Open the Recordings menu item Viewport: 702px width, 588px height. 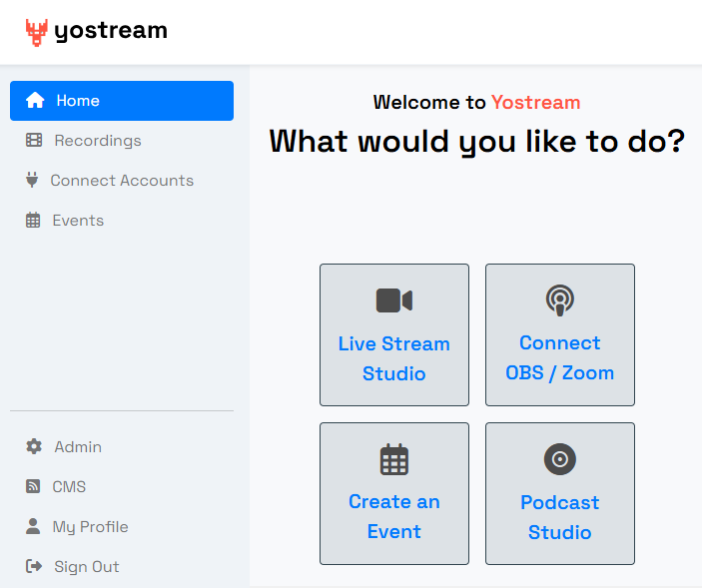(x=98, y=141)
